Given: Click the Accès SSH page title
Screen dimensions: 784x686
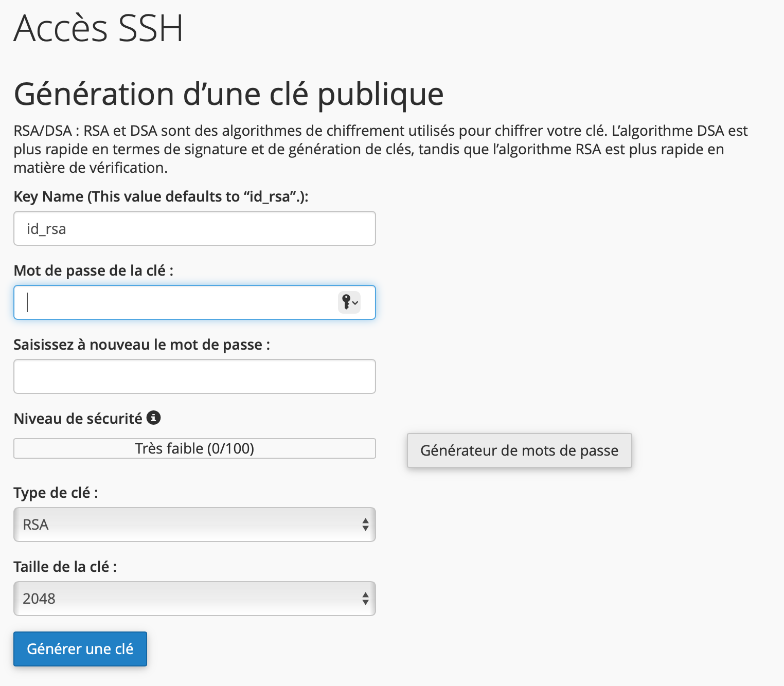Looking at the screenshot, I should coord(98,28).
